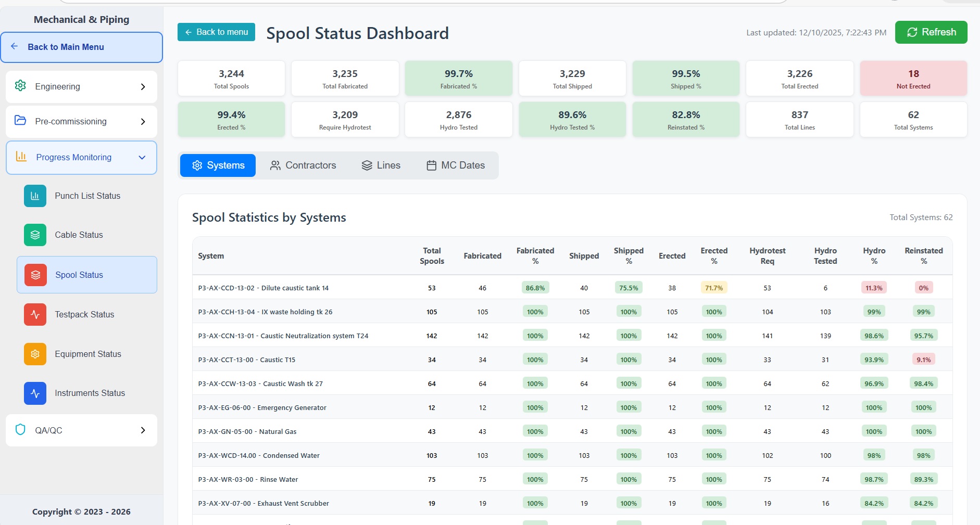
Task: Select the Punch List Status chart icon
Action: 34,196
